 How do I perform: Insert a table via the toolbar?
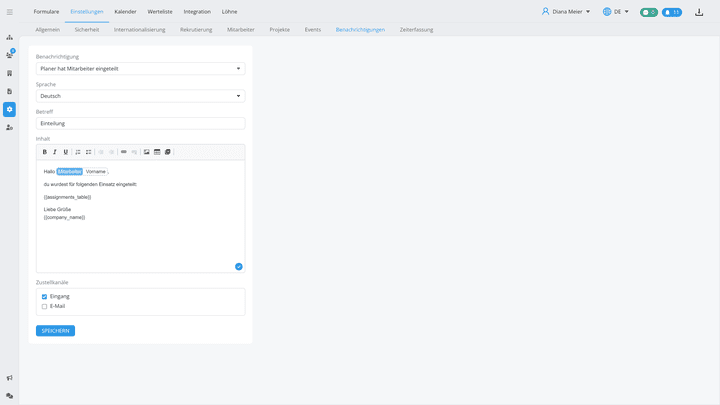pyautogui.click(x=157, y=152)
